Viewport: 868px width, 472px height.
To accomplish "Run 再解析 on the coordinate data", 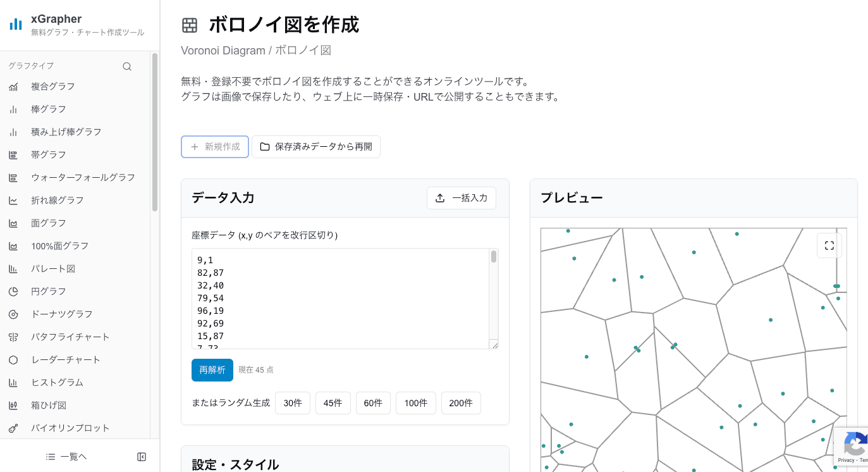I will click(x=212, y=370).
